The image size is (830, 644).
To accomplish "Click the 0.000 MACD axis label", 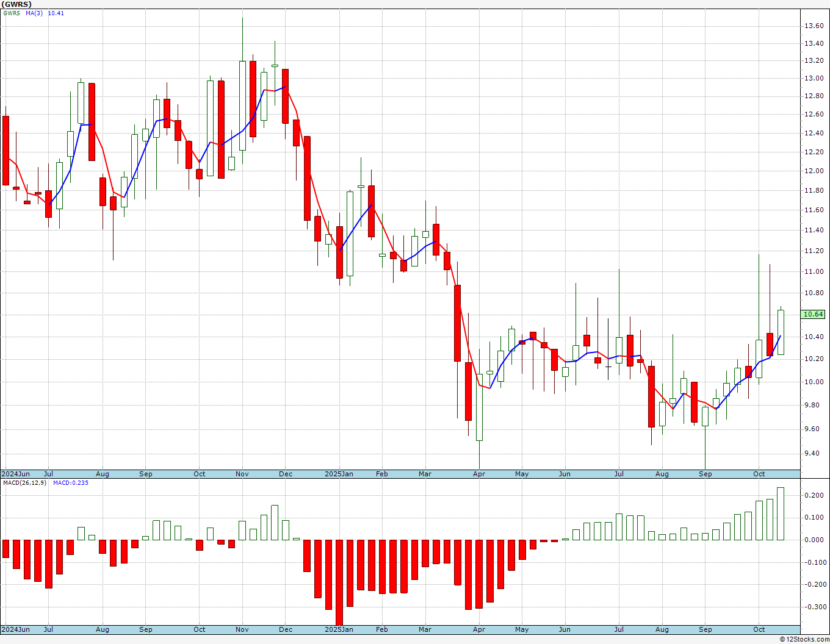I will click(x=814, y=540).
